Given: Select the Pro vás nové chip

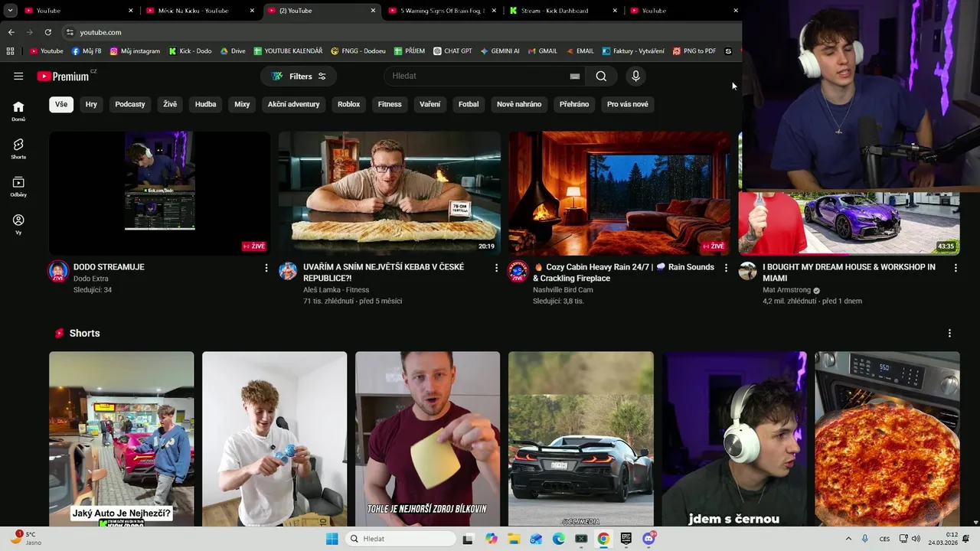Looking at the screenshot, I should click(628, 104).
